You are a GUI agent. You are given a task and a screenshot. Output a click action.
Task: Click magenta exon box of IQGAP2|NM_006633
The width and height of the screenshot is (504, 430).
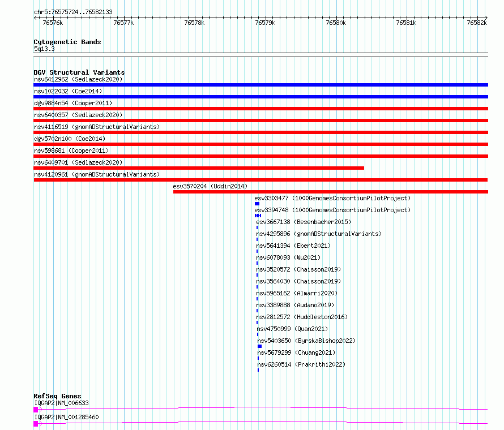tap(36, 410)
